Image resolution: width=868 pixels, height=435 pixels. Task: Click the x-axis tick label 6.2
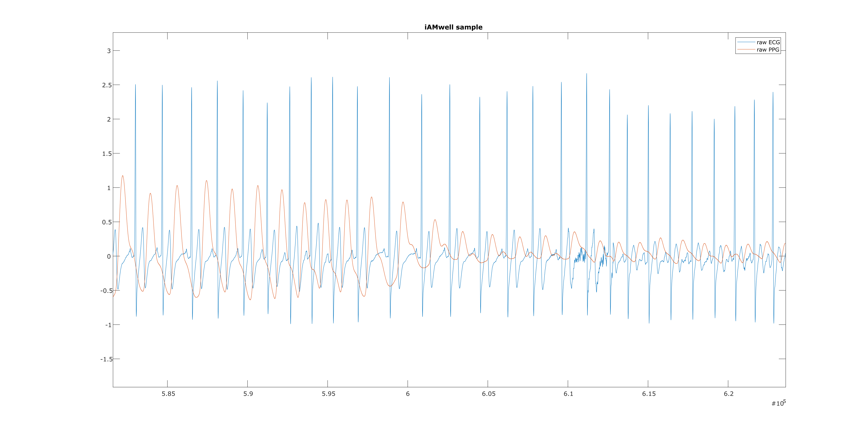pos(728,394)
